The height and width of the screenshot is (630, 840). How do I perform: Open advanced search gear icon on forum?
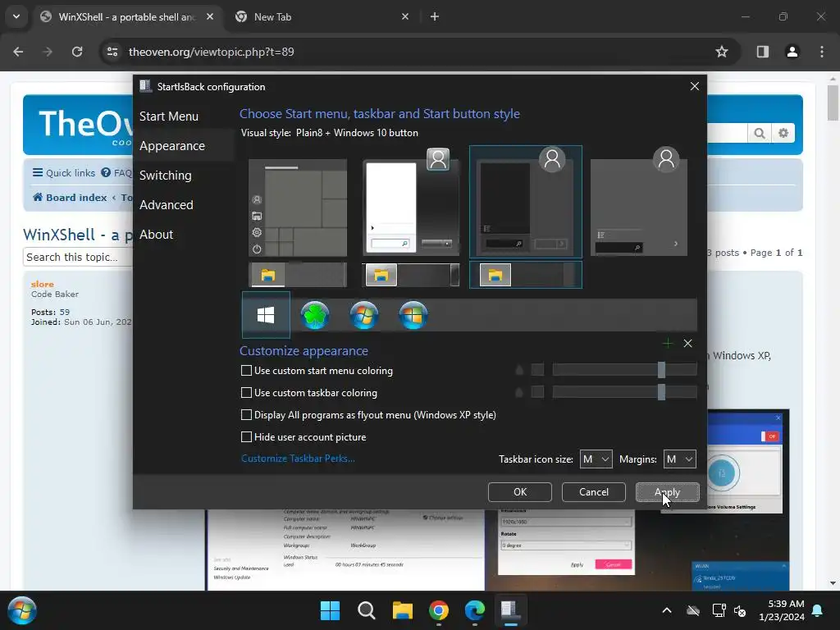[x=783, y=133]
